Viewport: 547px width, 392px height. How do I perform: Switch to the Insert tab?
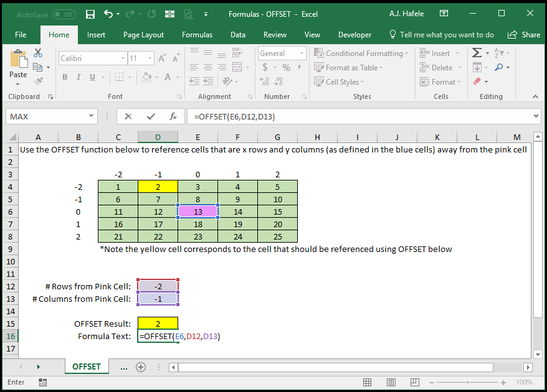coord(96,34)
